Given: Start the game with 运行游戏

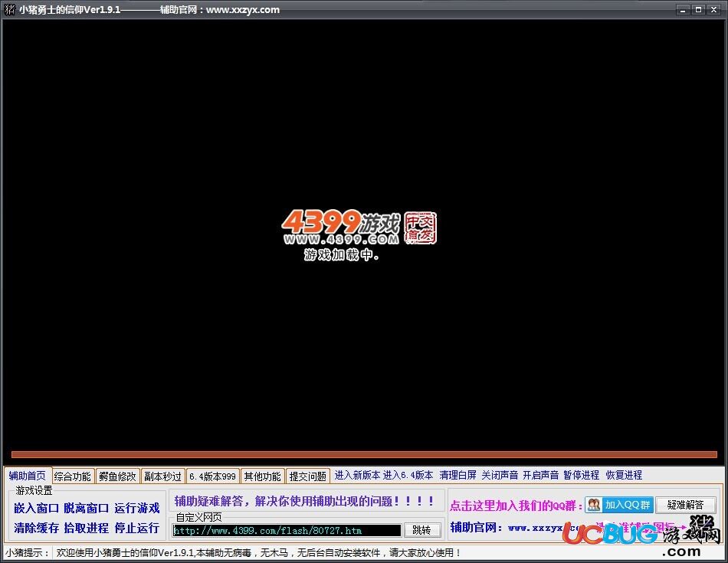Looking at the screenshot, I should point(137,508).
